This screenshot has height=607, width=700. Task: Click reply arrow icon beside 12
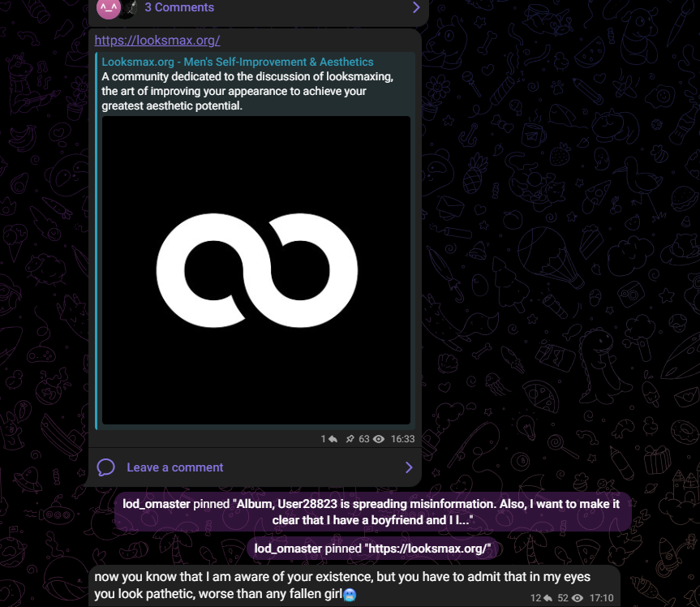pyautogui.click(x=548, y=598)
